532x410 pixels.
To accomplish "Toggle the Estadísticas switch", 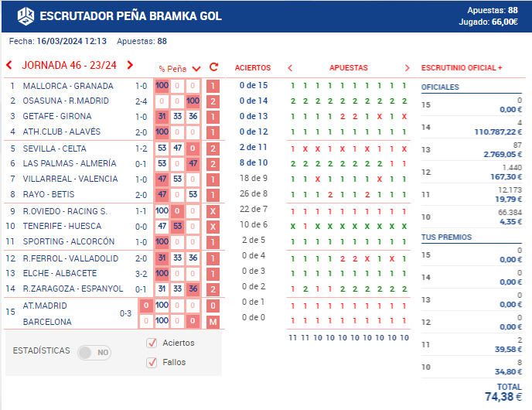I will 94,352.
